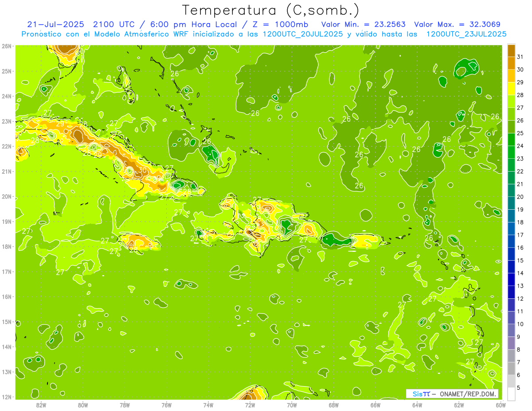532x411 pixels.
Task: Click the color scale value "18"
Action: (x=520, y=222)
